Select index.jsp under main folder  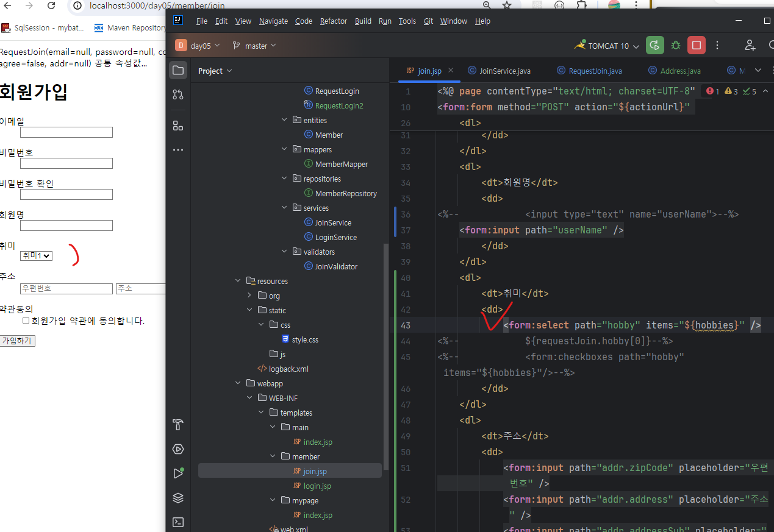tap(312, 442)
